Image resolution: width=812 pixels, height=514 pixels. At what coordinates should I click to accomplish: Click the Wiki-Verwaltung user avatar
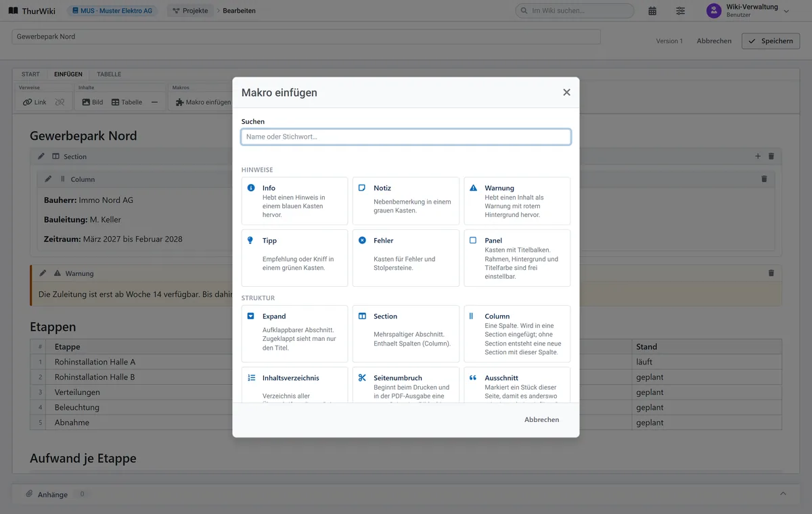[714, 11]
